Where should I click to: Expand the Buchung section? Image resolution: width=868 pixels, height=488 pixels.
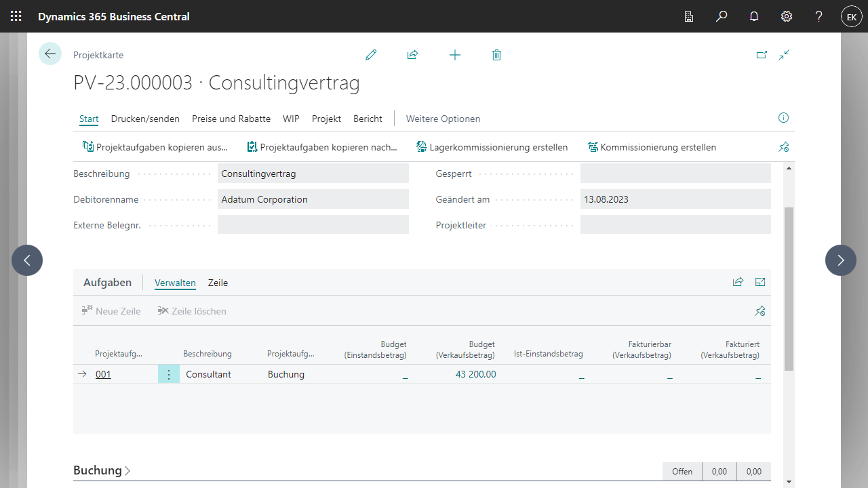tap(102, 470)
